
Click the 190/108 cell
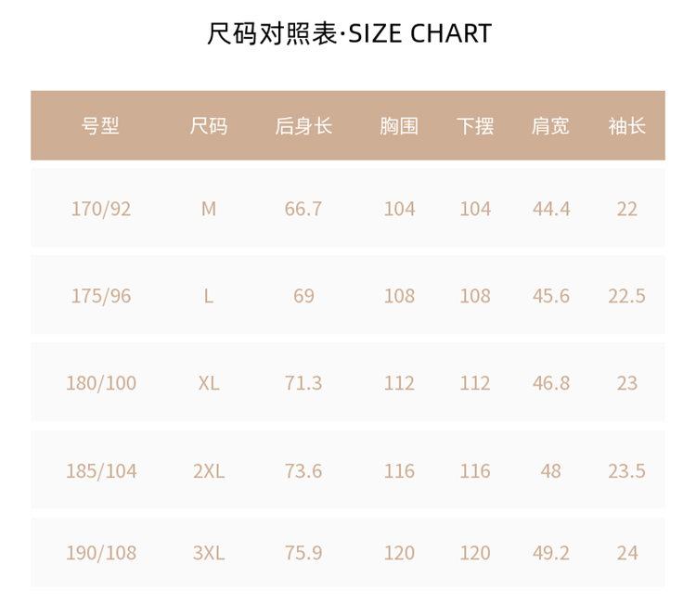pyautogui.click(x=101, y=553)
